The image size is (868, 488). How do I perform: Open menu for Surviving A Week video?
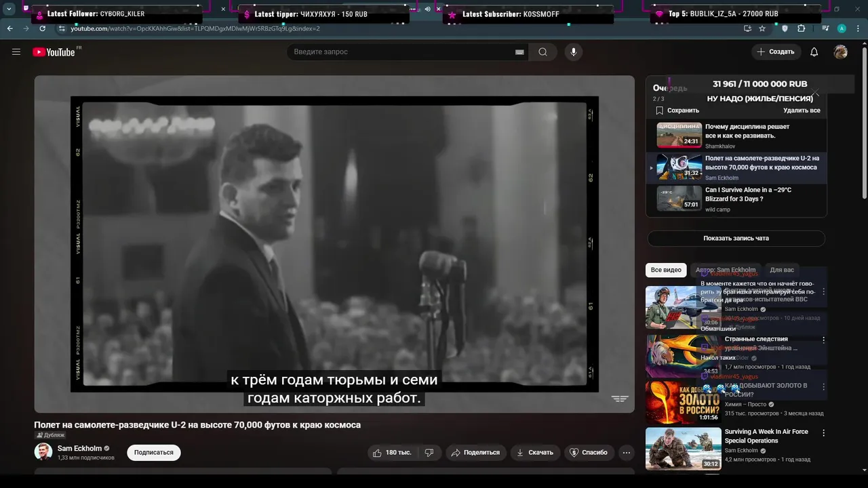click(x=824, y=432)
